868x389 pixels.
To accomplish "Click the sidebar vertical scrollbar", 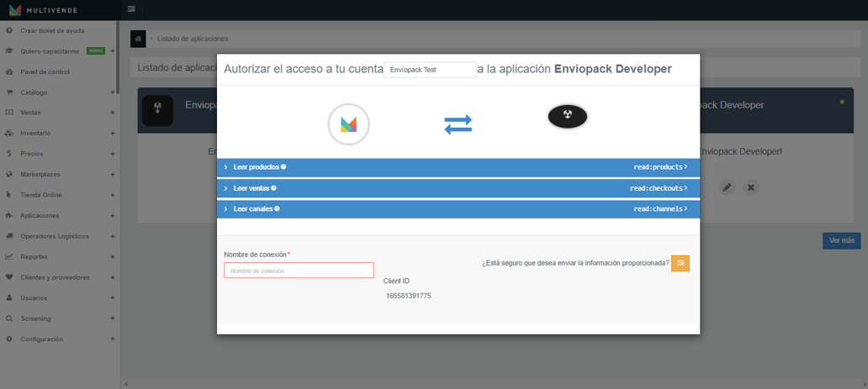I will click(x=118, y=56).
